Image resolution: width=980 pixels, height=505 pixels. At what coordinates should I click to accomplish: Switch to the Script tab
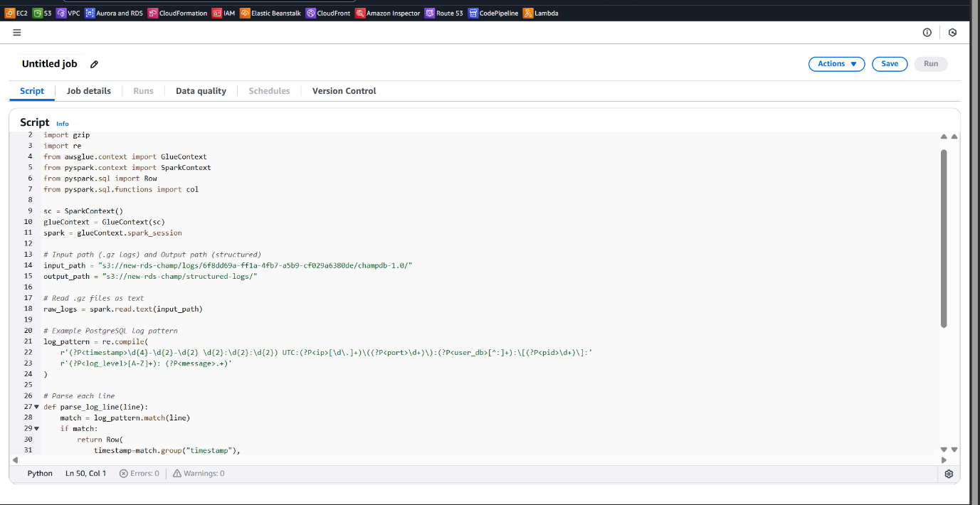point(32,91)
